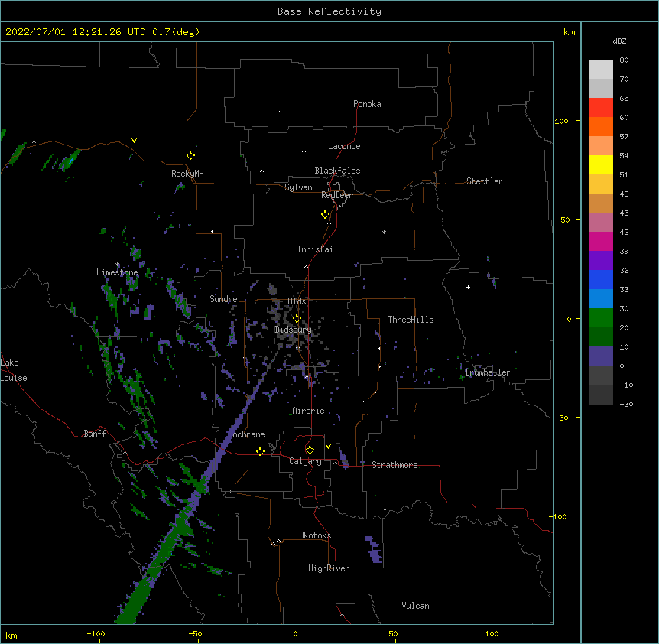The height and width of the screenshot is (644, 659).
Task: Click the Strathmore town label
Action: tap(394, 465)
